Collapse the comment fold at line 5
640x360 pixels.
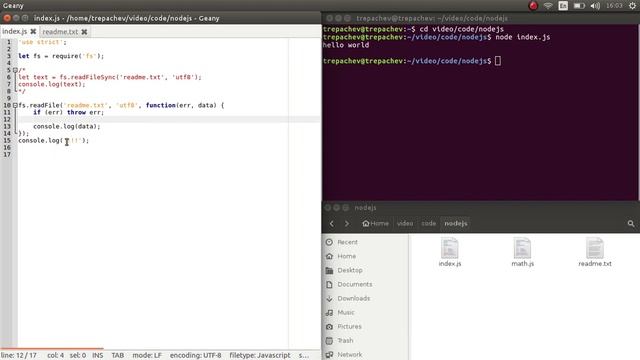click(x=15, y=70)
